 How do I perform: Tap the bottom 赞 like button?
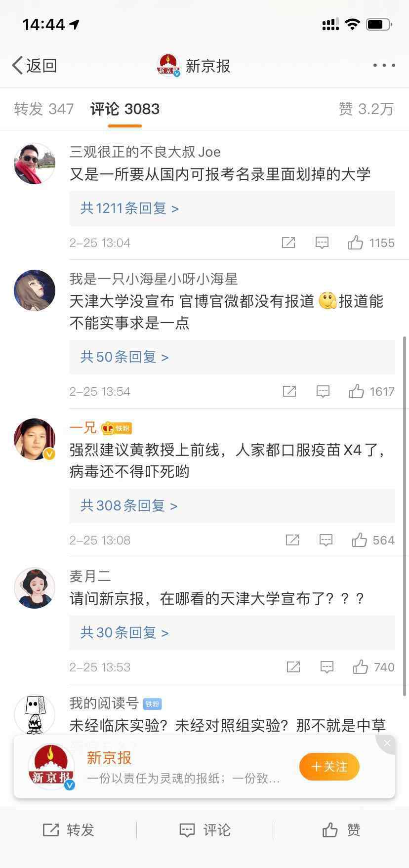point(341,830)
